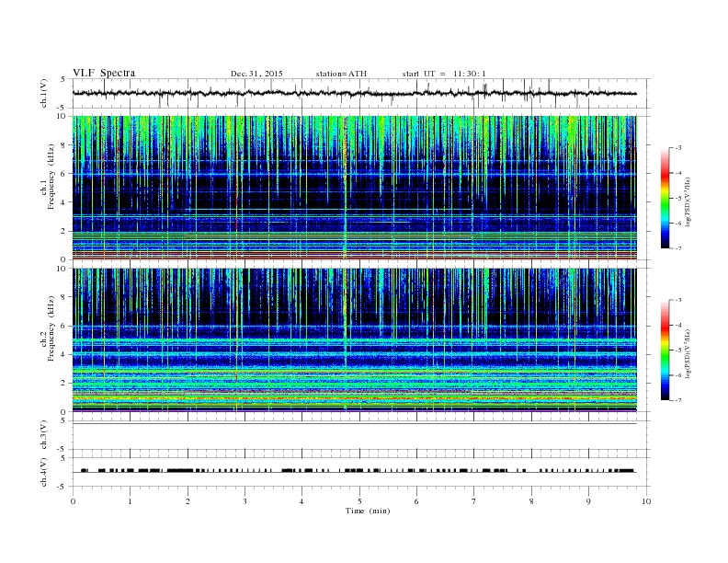The width and height of the screenshot is (728, 563).
Task: Click the time axis tick label '7'
Action: point(474,501)
